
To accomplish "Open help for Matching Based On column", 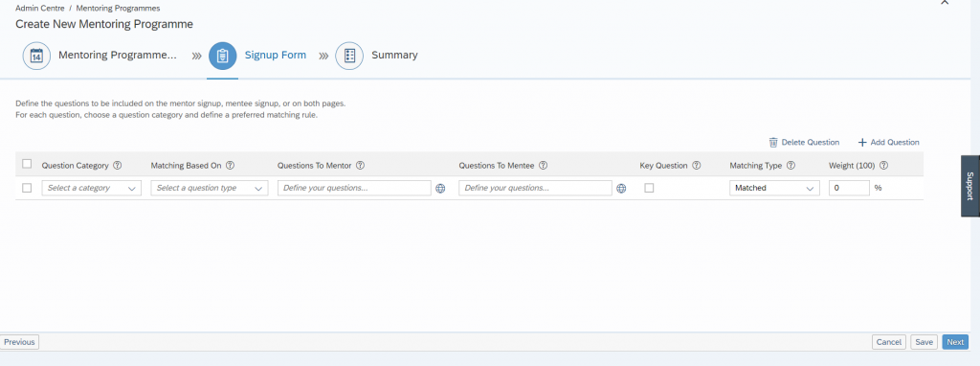I will [x=230, y=166].
